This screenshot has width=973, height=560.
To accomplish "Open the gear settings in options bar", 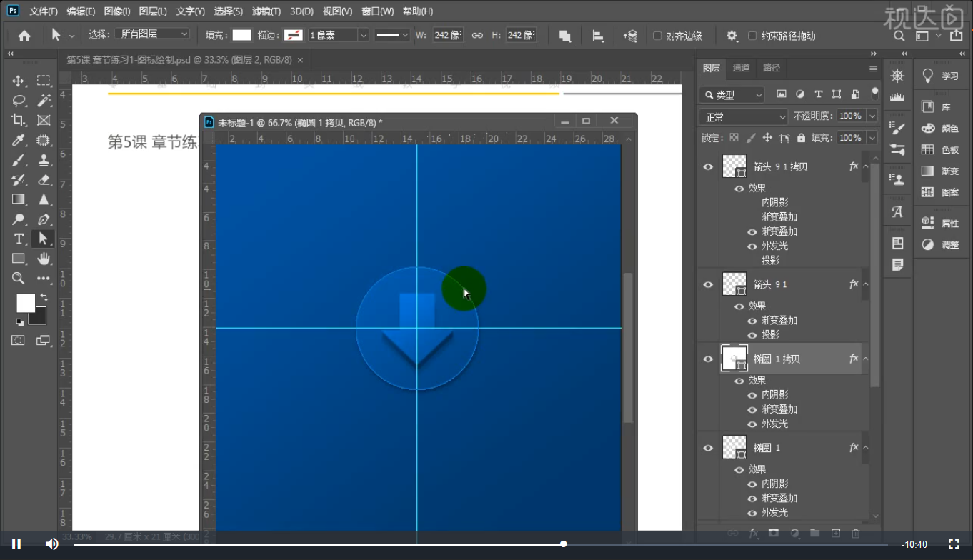I will pos(732,36).
